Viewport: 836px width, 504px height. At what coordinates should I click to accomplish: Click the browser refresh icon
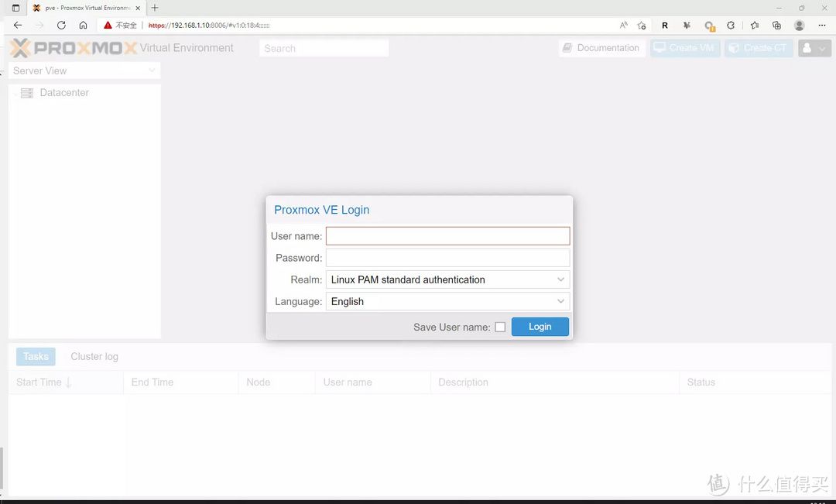61,26
